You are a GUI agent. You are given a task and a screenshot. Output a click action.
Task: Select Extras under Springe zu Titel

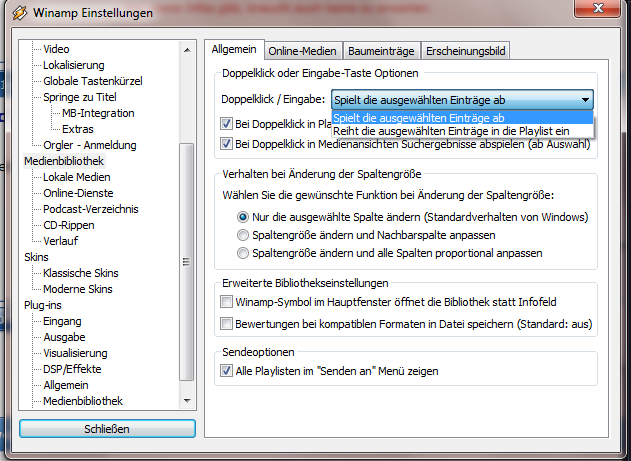pos(78,130)
